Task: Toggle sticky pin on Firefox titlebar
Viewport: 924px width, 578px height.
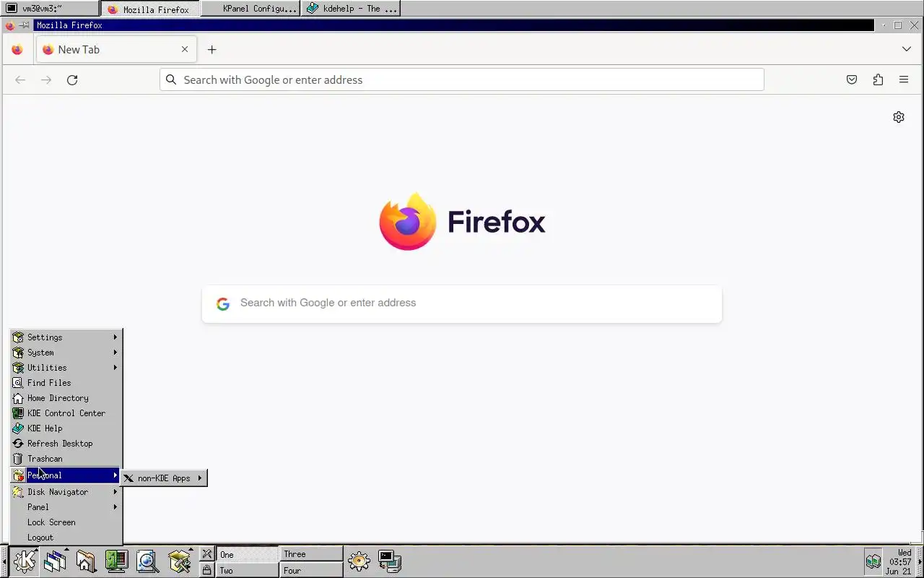Action: coord(24,25)
